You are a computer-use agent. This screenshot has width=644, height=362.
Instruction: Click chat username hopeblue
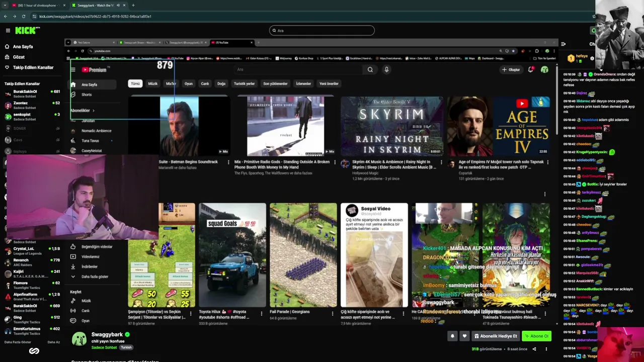tap(589, 120)
